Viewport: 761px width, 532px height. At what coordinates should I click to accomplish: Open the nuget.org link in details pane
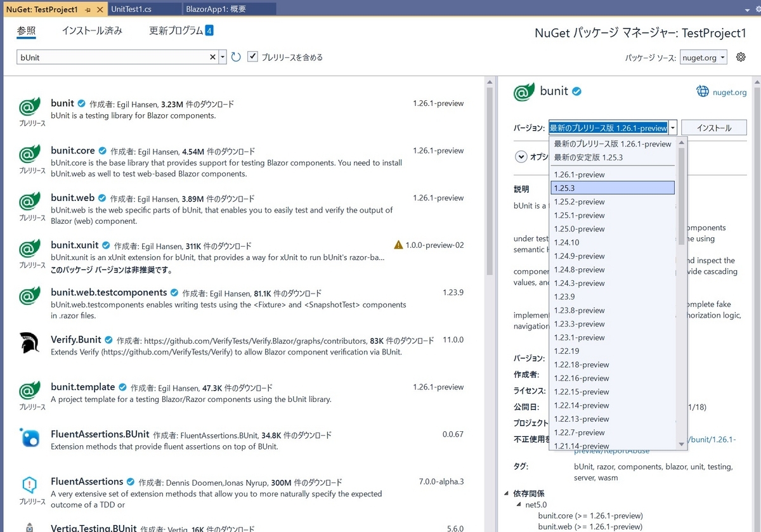coord(731,92)
